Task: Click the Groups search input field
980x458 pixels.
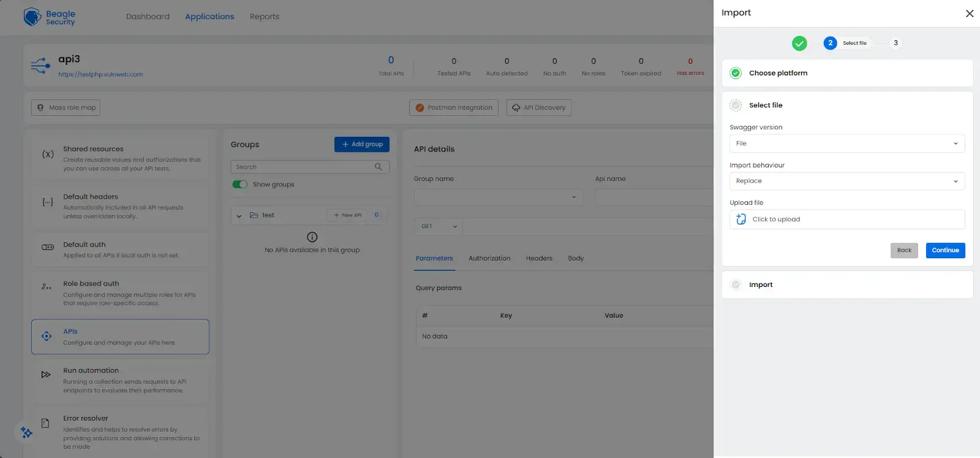Action: (310, 167)
